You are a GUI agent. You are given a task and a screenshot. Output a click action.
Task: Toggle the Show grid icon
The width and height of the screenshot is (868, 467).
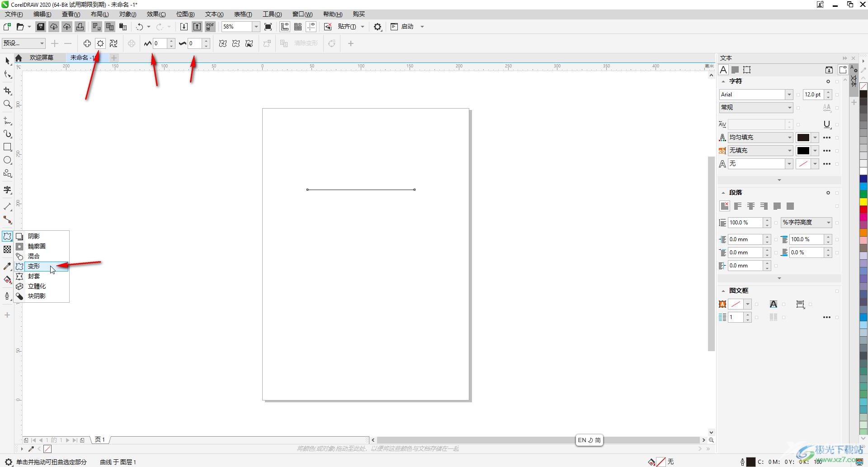(298, 27)
